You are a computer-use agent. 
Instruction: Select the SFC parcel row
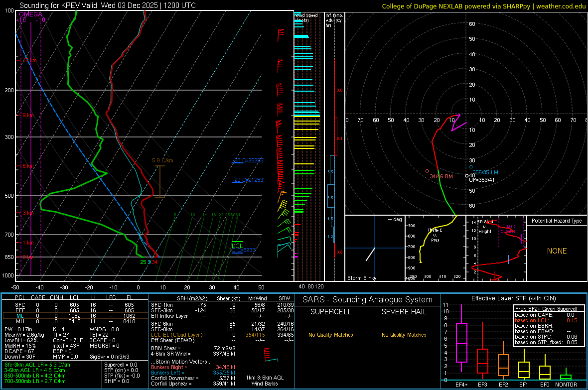(x=75, y=305)
